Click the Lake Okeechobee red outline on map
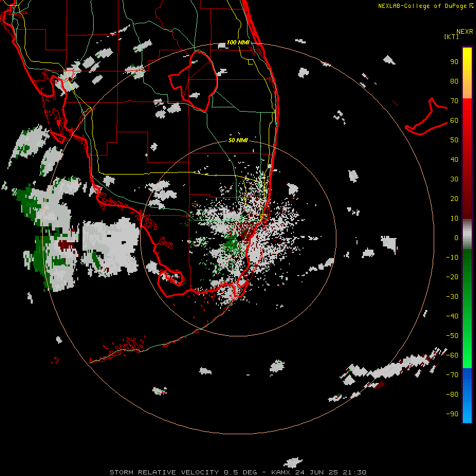The height and width of the screenshot is (476, 476). 194,81
